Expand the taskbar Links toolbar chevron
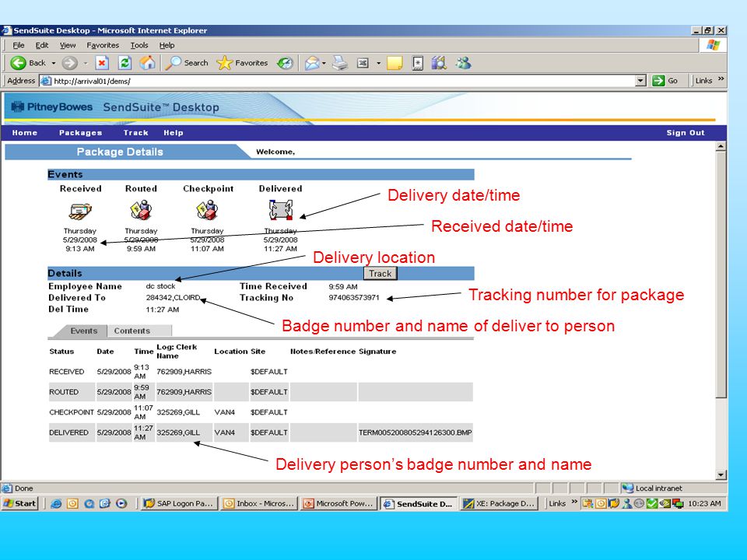Screen dimensions: 747x560 coord(574,502)
